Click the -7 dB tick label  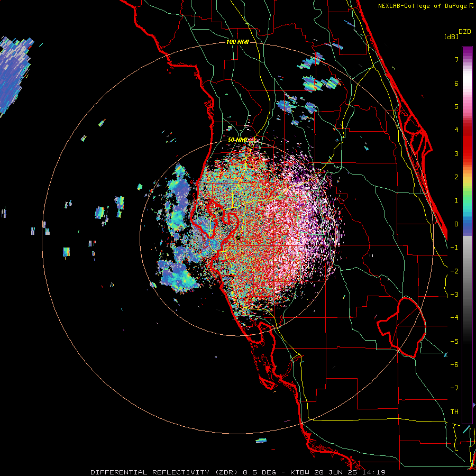click(454, 388)
